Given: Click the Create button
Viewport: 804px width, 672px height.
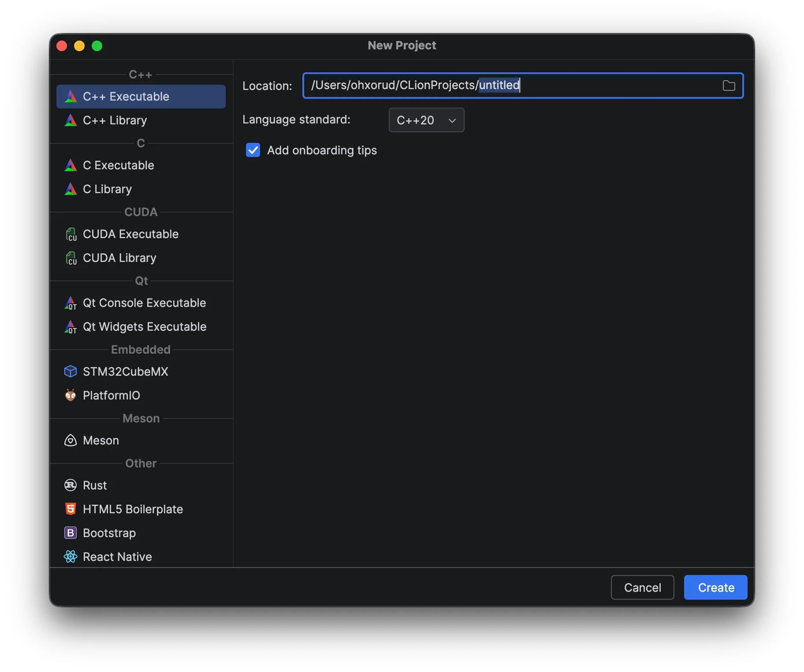Looking at the screenshot, I should pos(715,587).
